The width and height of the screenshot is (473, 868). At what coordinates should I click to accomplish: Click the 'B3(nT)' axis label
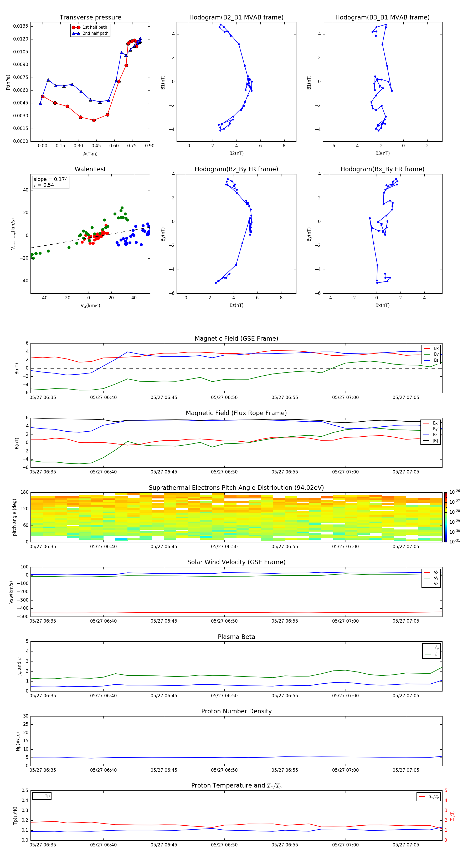click(382, 153)
